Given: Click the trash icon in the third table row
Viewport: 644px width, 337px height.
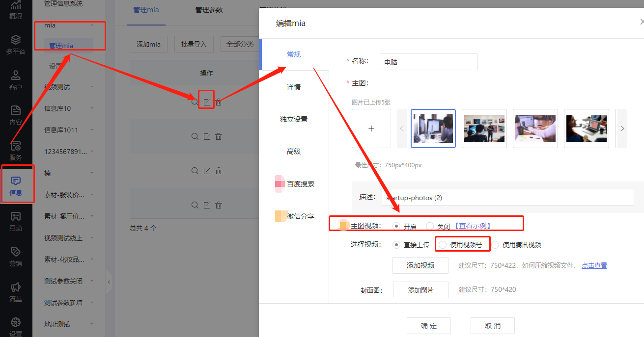Looking at the screenshot, I should coord(219,171).
